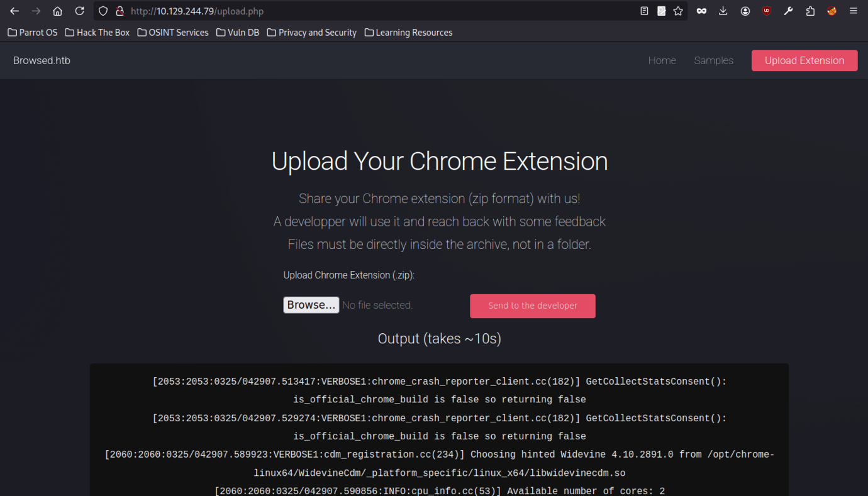Open the uBlock Origin extension icon
This screenshot has width=868, height=496.
point(766,11)
